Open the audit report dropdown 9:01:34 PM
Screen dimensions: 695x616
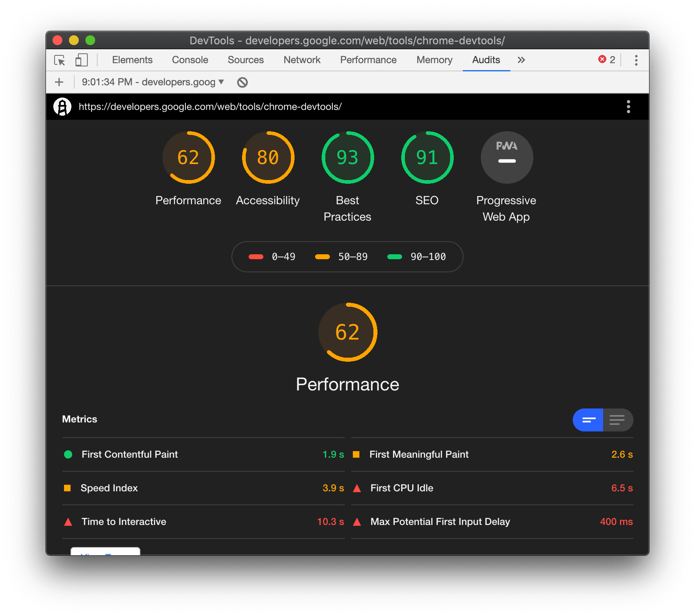click(153, 82)
